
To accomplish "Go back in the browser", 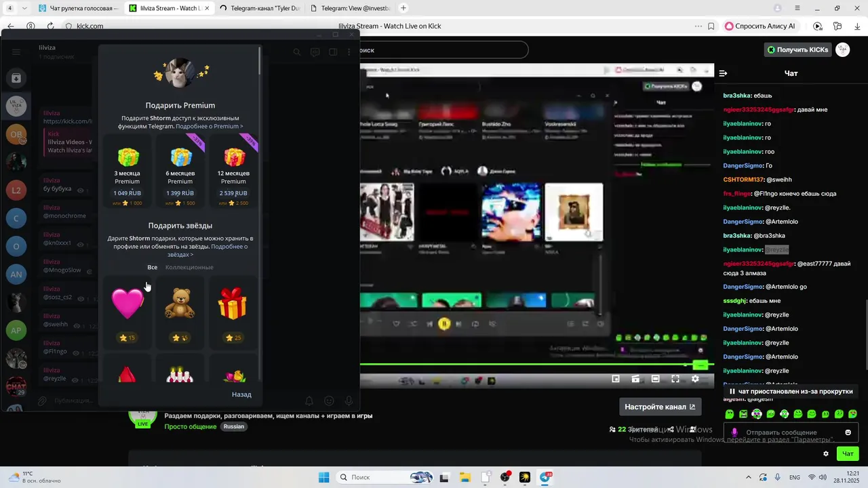I will click(x=10, y=26).
